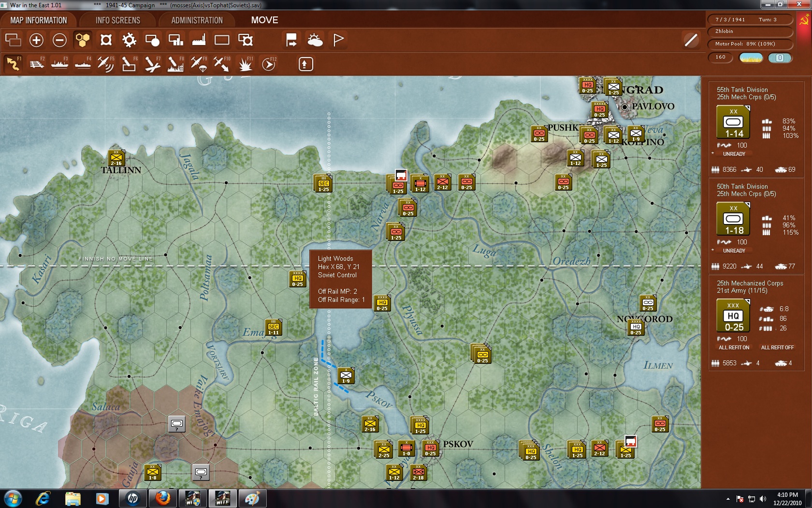The height and width of the screenshot is (508, 812).
Task: Select the F8 bomb city icon
Action: pyautogui.click(x=175, y=64)
